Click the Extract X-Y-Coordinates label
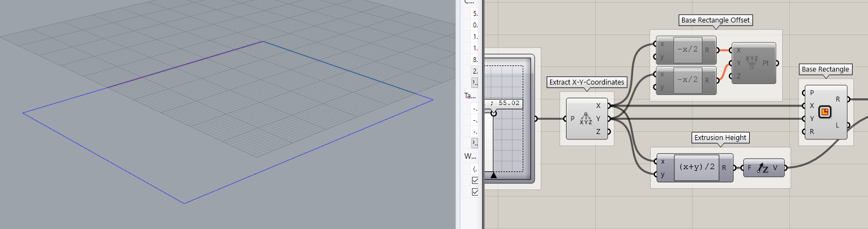Screen dimensions: 868x229 pos(587,82)
